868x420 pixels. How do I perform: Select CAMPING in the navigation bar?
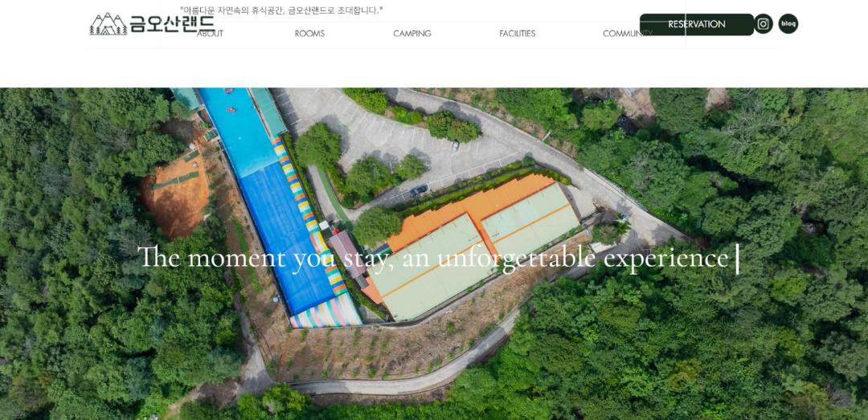click(x=411, y=34)
